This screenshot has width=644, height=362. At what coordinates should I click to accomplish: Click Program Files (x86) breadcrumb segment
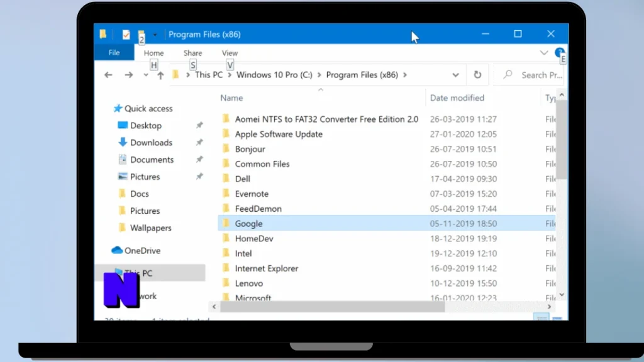[x=362, y=75]
